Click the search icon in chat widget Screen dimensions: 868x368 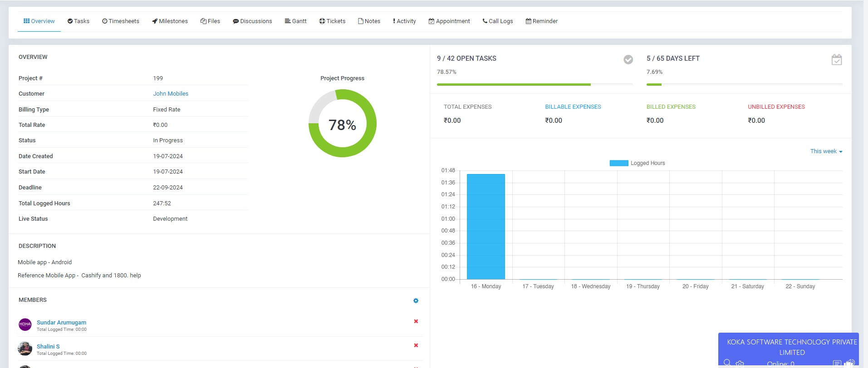coord(727,363)
